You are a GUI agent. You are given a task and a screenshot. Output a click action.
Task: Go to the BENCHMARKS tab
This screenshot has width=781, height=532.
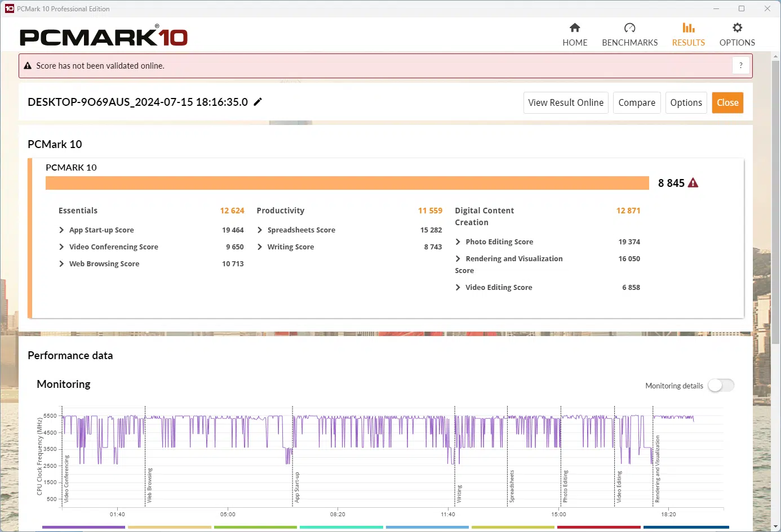(x=629, y=35)
